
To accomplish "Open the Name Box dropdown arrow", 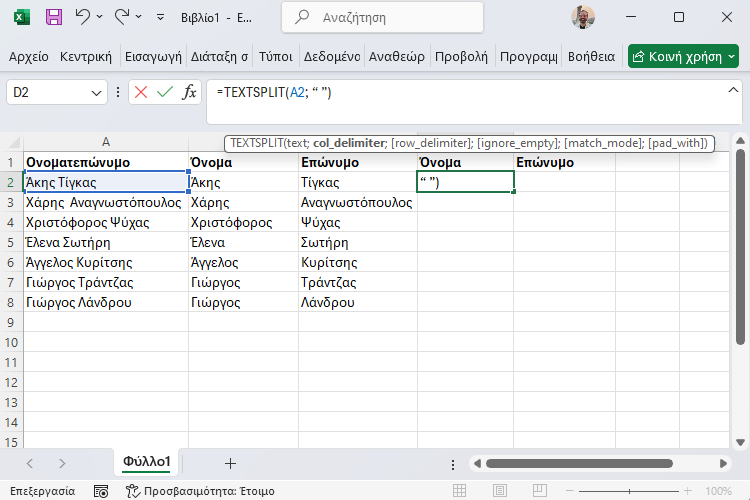I will [x=97, y=92].
